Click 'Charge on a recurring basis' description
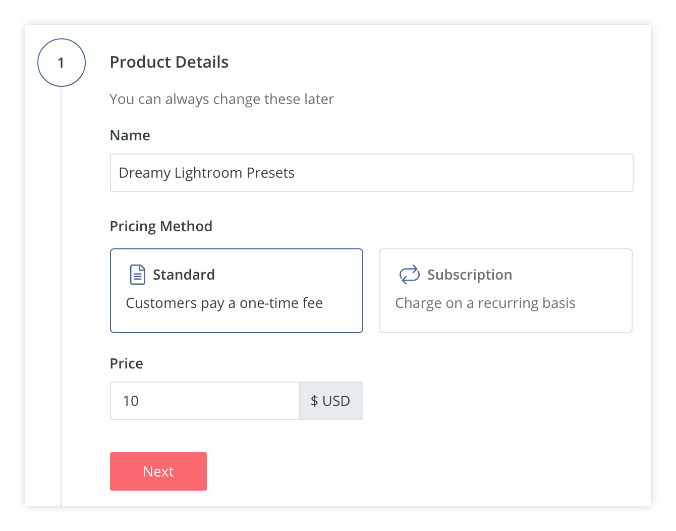 485,303
